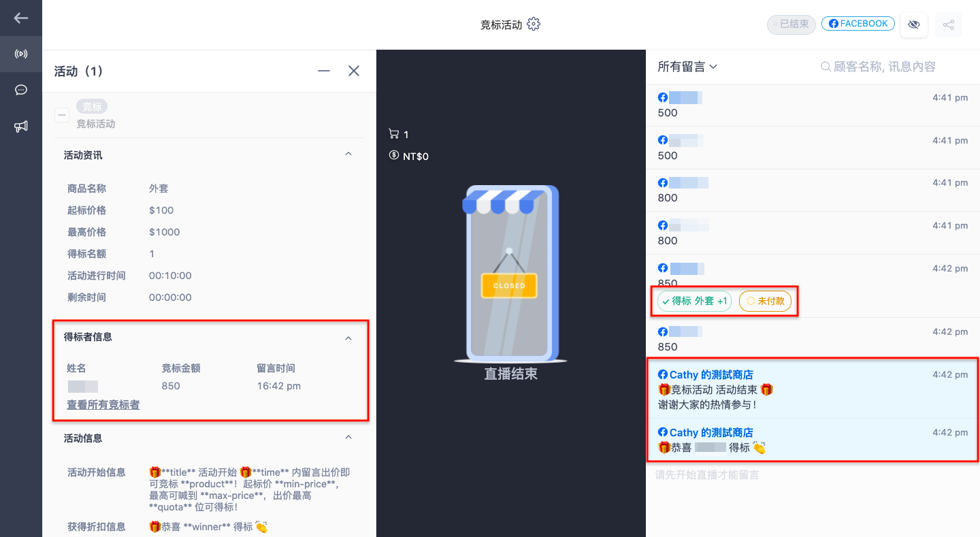Close the 活动 panel with the X icon

pyautogui.click(x=354, y=71)
